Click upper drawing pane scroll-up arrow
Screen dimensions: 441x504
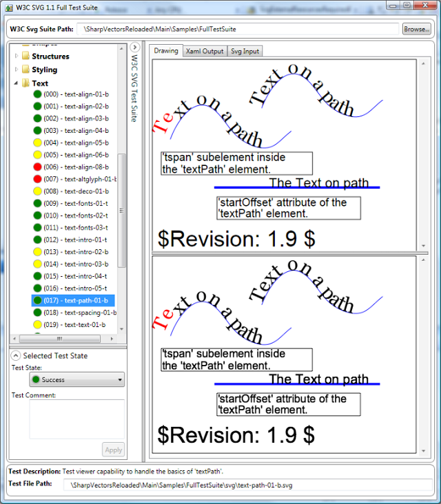tap(423, 63)
